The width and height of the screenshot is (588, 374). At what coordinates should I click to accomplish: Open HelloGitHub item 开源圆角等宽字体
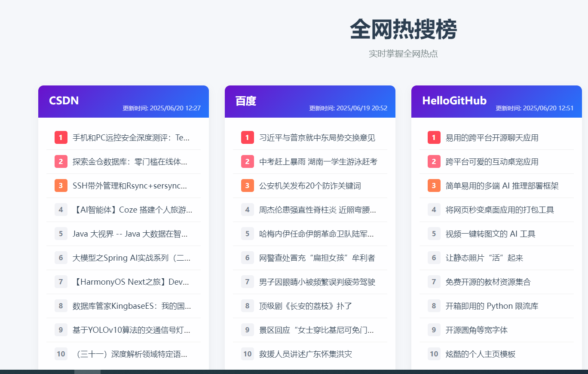477,330
